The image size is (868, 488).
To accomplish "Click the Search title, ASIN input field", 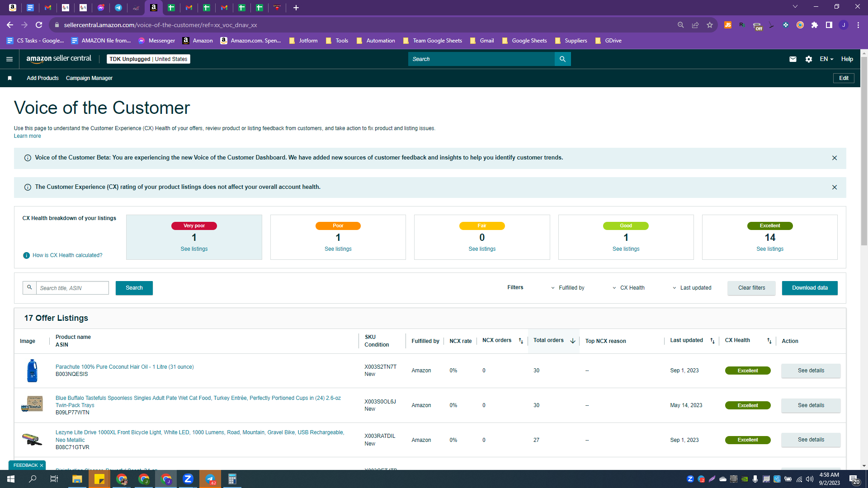I will coord(72,288).
